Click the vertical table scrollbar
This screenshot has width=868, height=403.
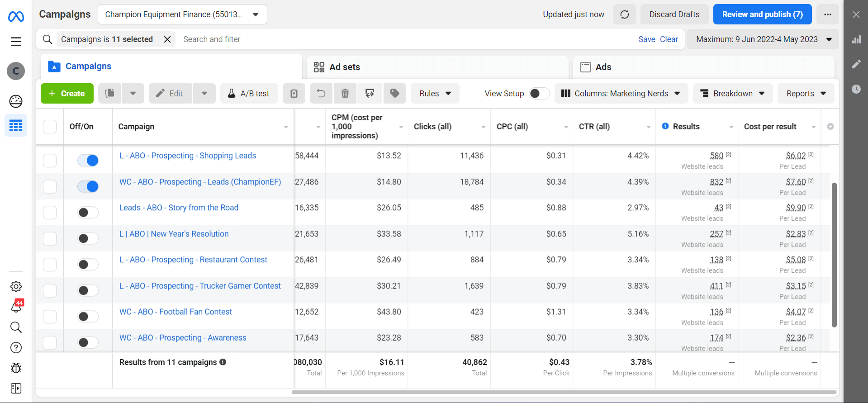pos(834,255)
